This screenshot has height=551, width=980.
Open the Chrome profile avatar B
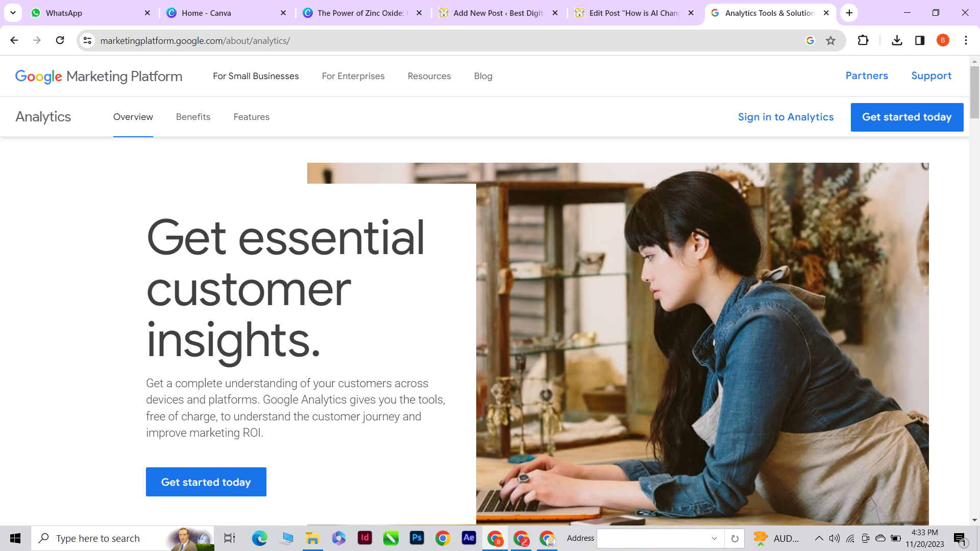943,40
